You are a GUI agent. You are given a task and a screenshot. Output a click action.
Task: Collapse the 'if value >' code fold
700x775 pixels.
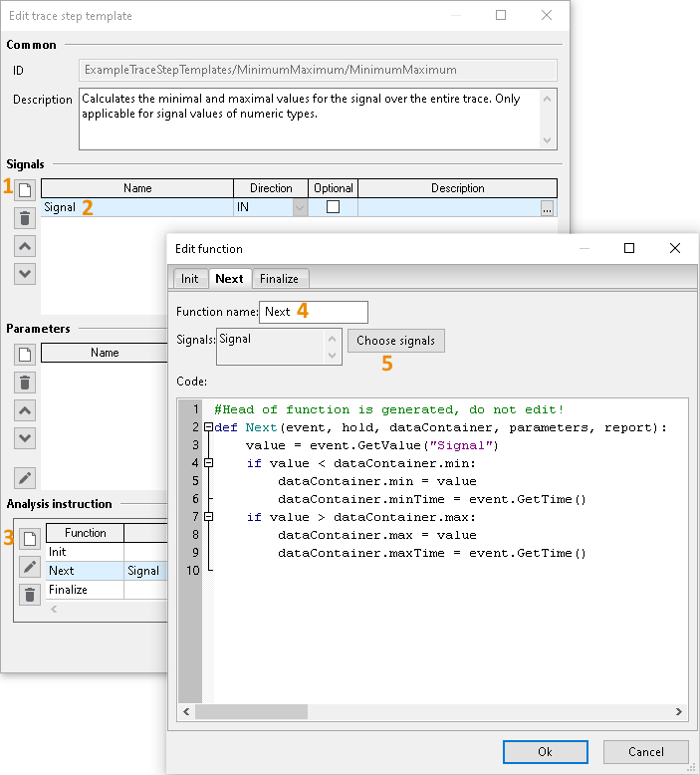coord(208,517)
